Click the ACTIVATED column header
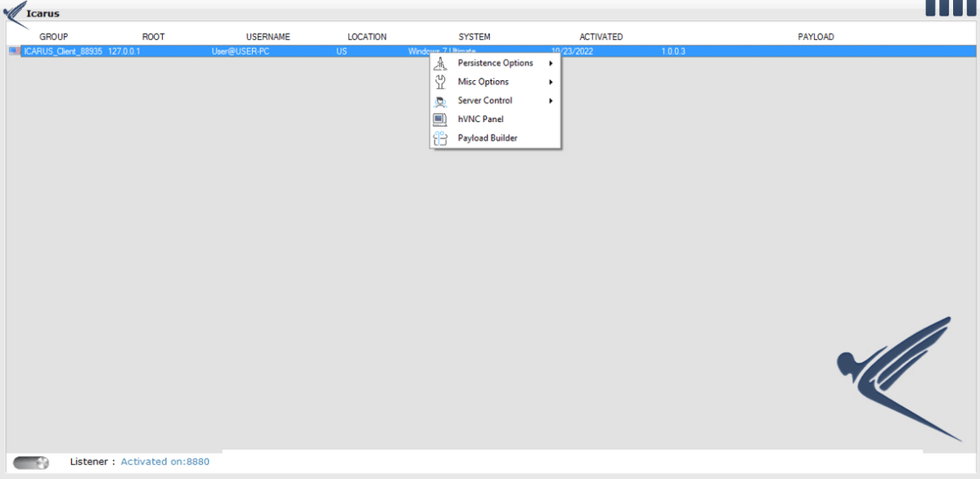Viewport: 980px width, 479px height. pos(601,37)
